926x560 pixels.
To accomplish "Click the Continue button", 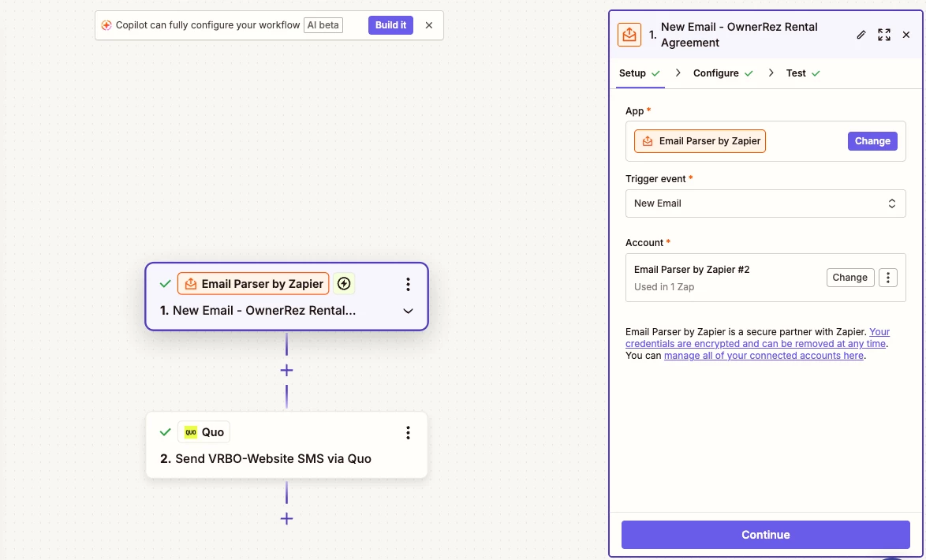I will (765, 535).
